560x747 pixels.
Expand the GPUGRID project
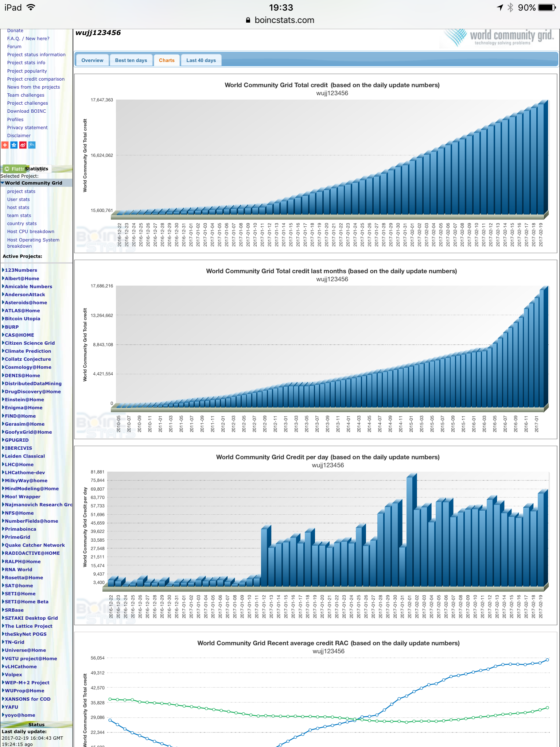coord(3,440)
